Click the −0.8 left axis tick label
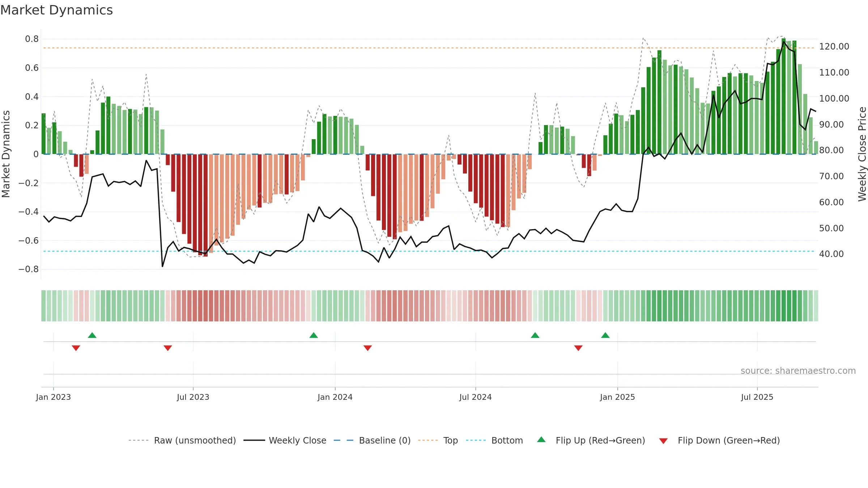This screenshot has width=868, height=488. (x=29, y=269)
